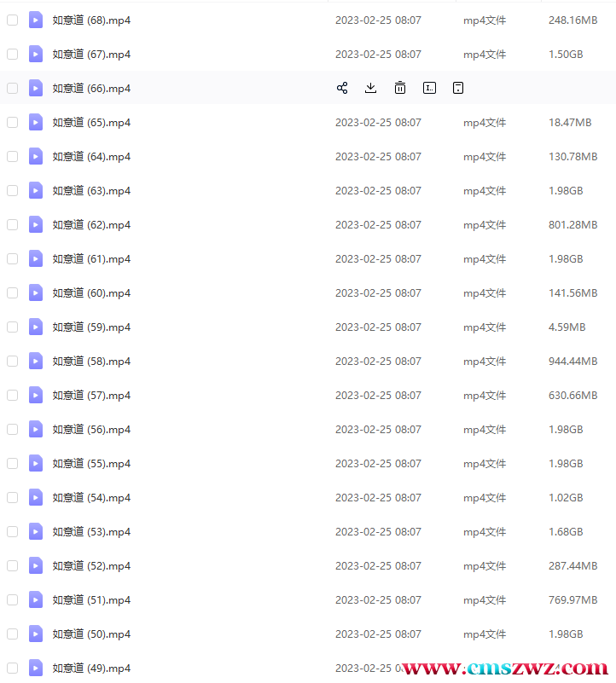Open the 如意道 (62).mp4 video
This screenshot has height=683, width=616.
point(91,224)
